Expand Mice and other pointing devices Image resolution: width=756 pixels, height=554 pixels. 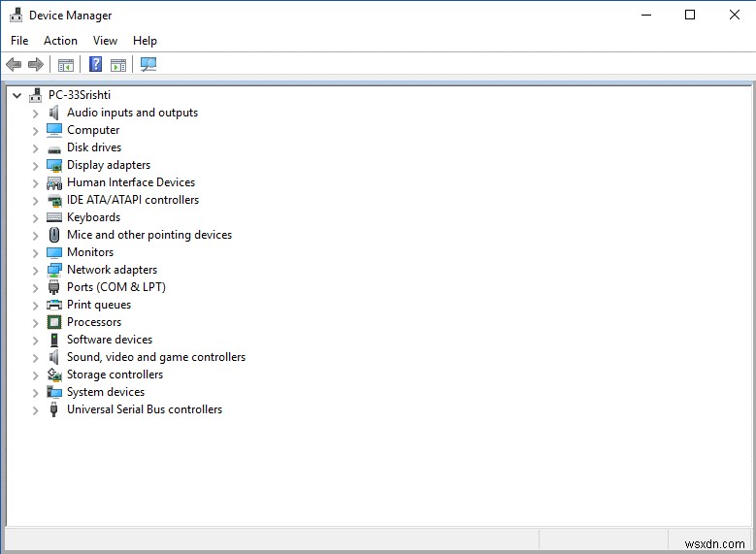click(x=35, y=236)
